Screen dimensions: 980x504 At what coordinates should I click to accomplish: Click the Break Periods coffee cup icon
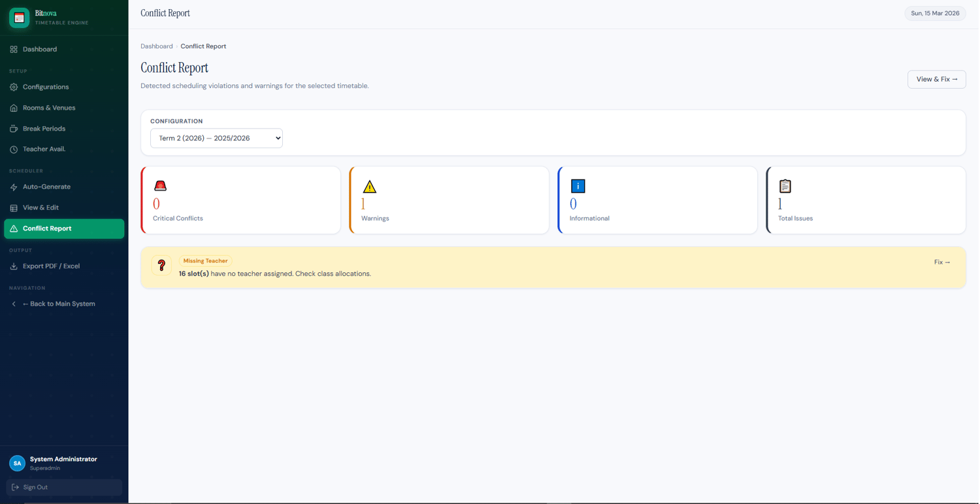coord(14,129)
